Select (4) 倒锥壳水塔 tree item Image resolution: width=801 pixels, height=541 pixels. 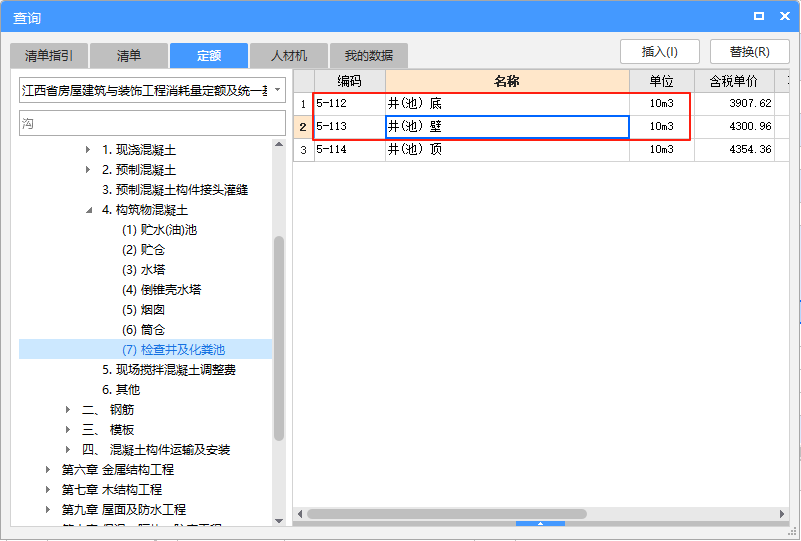pyautogui.click(x=161, y=290)
